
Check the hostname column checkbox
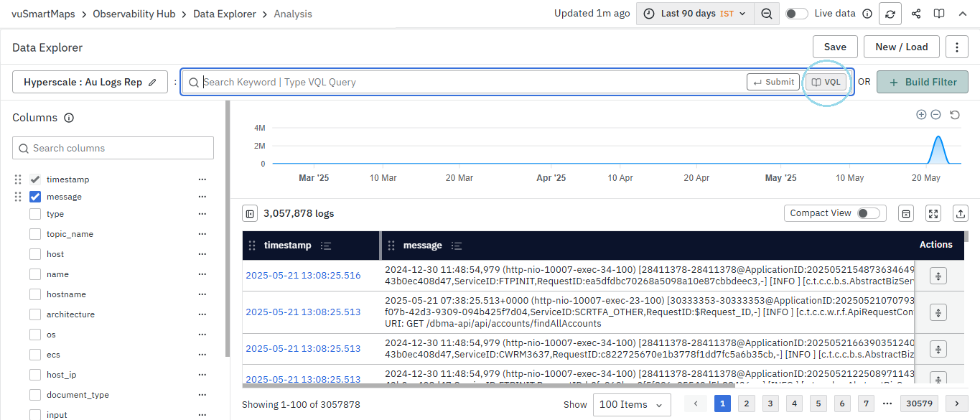click(35, 294)
